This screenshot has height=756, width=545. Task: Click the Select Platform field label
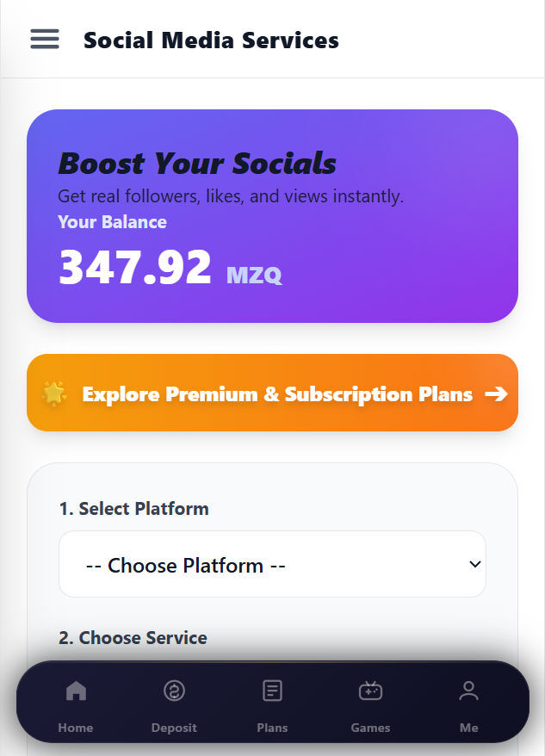[x=133, y=509]
